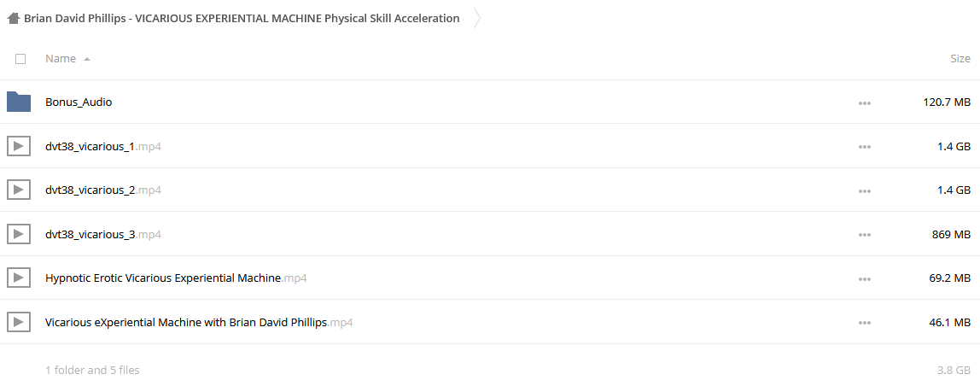Viewport: 980px width, 386px height.
Task: Open Hypnotic Erotic Vicarious Experiential Machine.mp4
Action: (x=176, y=278)
